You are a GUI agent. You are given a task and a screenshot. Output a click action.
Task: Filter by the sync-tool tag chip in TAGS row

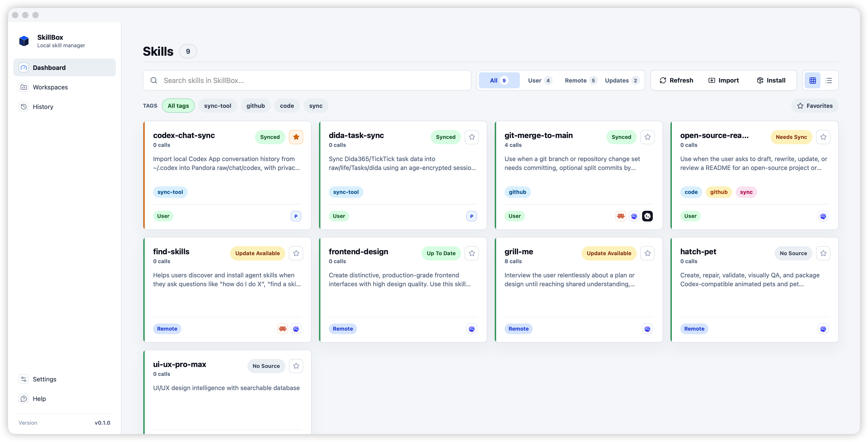coord(218,106)
